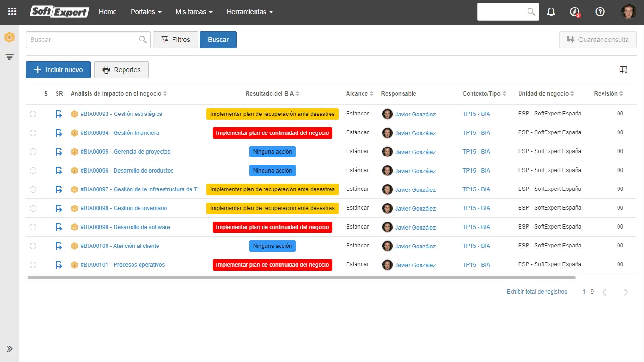The image size is (644, 362).
Task: Select the radio button for BIA00101 row
Action: click(x=33, y=265)
